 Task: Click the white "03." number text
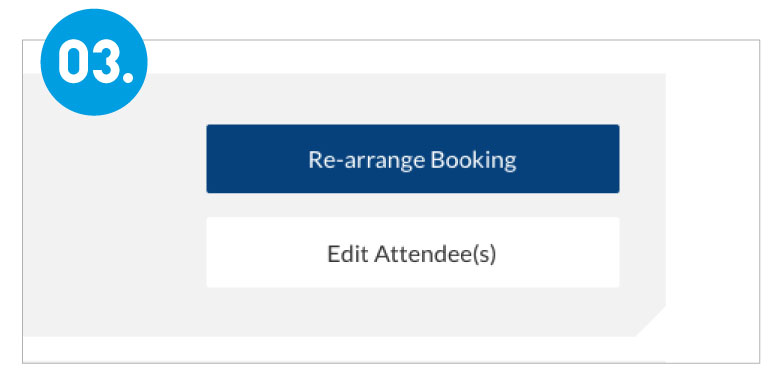[96, 62]
